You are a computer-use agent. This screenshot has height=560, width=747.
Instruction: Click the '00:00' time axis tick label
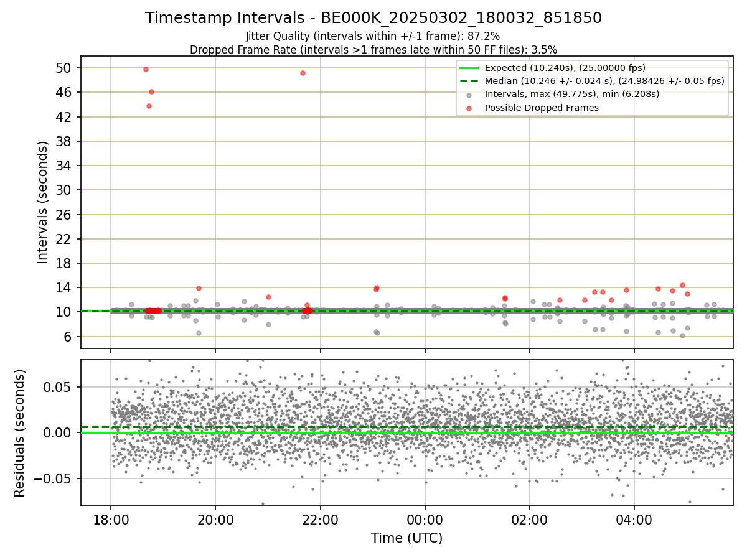tap(425, 520)
